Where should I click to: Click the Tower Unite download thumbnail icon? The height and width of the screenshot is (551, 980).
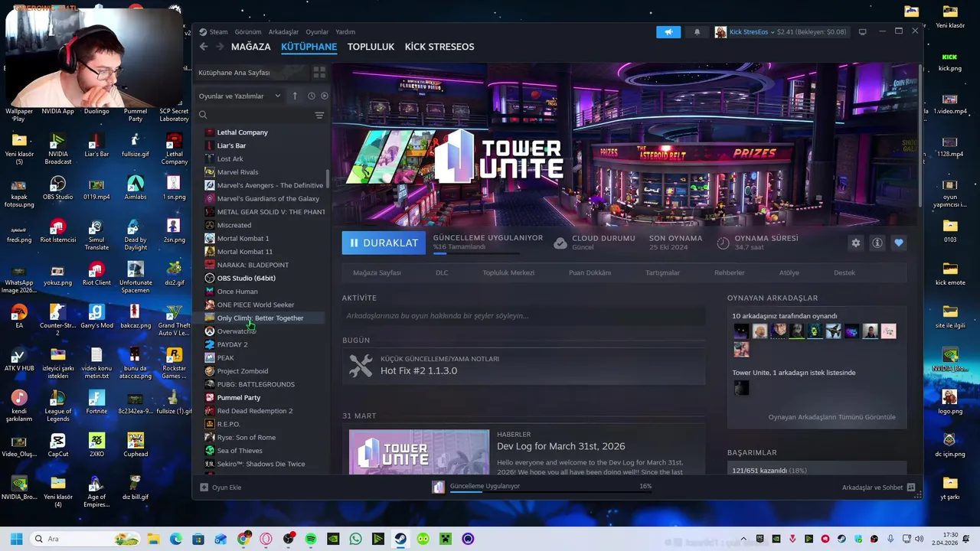438,487
